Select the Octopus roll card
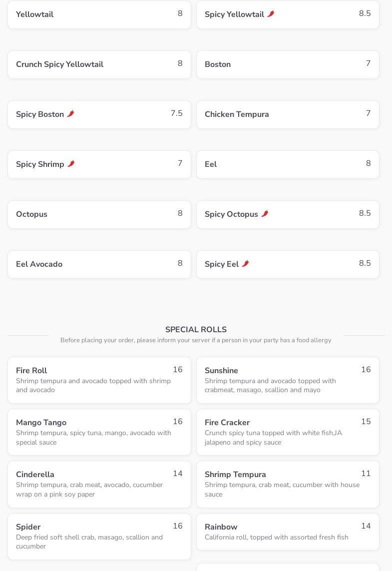 click(x=99, y=214)
